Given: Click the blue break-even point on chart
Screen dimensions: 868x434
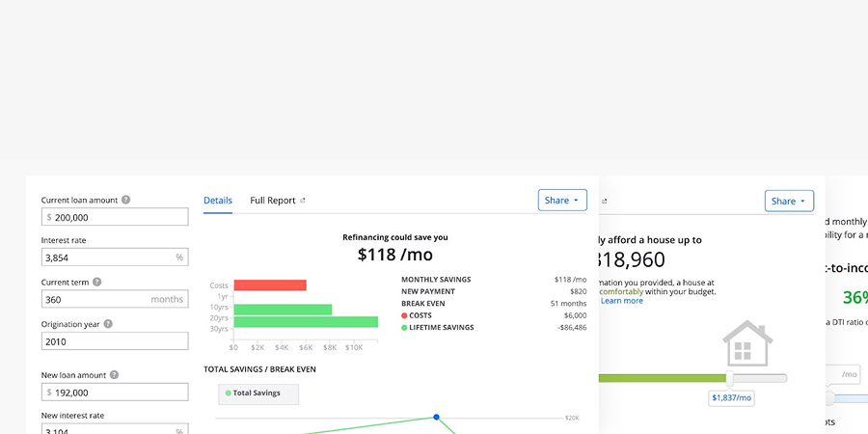Looking at the screenshot, I should coord(436,417).
